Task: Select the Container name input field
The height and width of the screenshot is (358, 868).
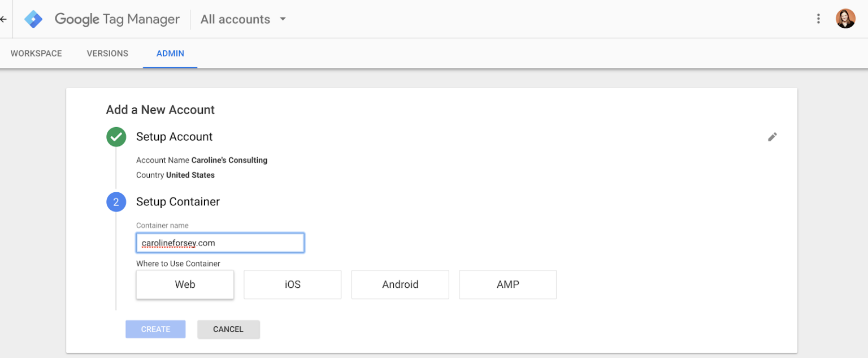Action: pos(220,243)
